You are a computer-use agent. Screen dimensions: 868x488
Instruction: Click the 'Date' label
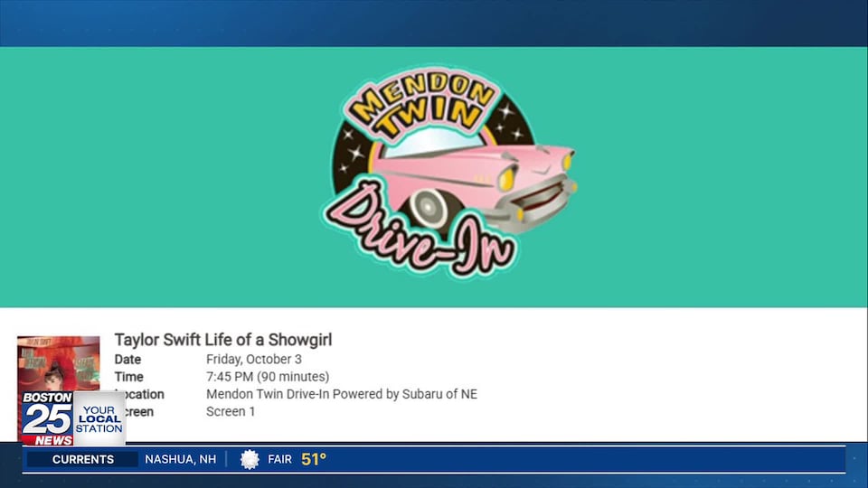(x=127, y=359)
